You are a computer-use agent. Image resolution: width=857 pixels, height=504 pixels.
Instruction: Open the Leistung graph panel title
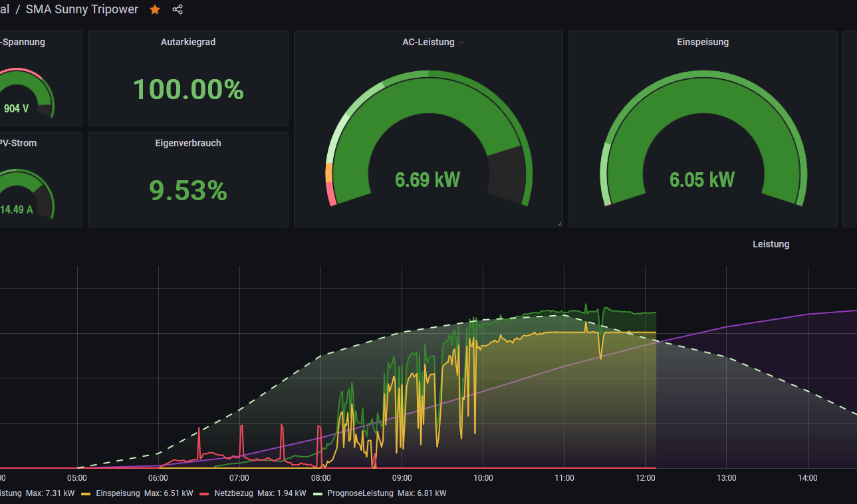tap(771, 244)
